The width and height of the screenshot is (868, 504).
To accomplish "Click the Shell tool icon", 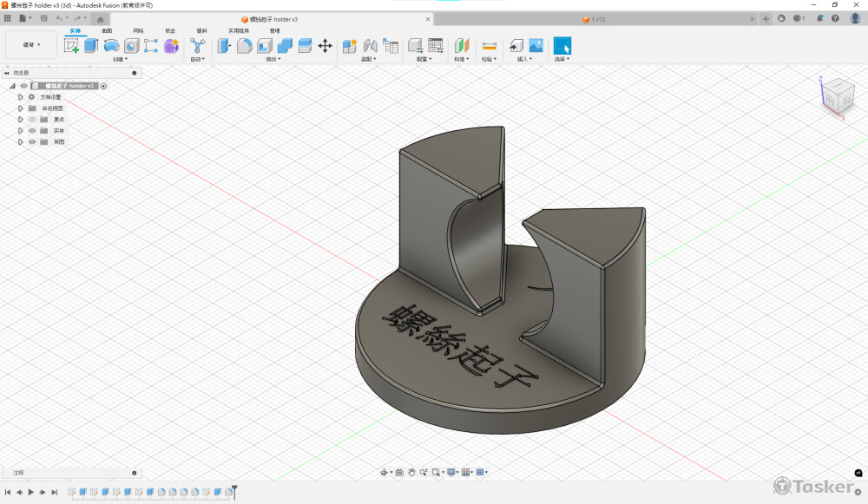I will tap(265, 46).
